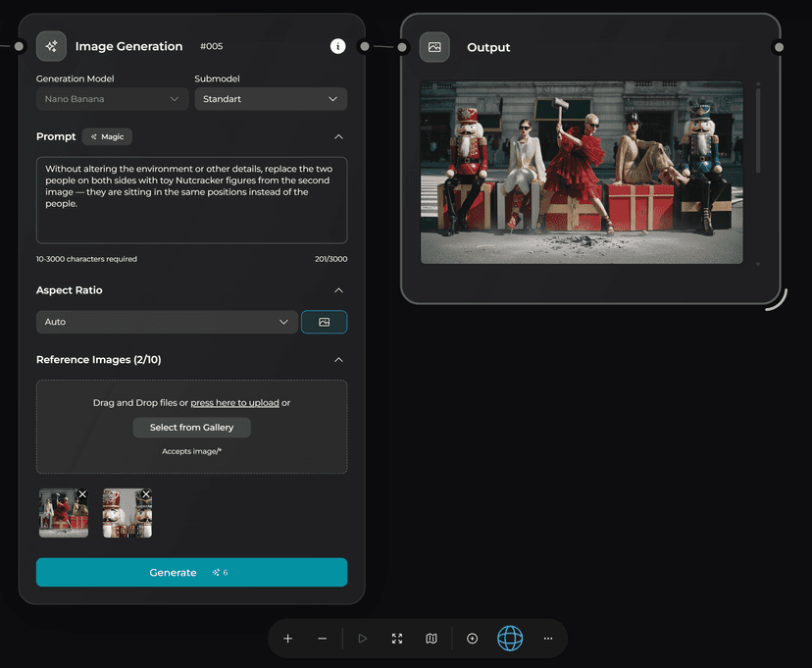
Task: Remove the Nutcracker reference image
Action: coord(146,494)
